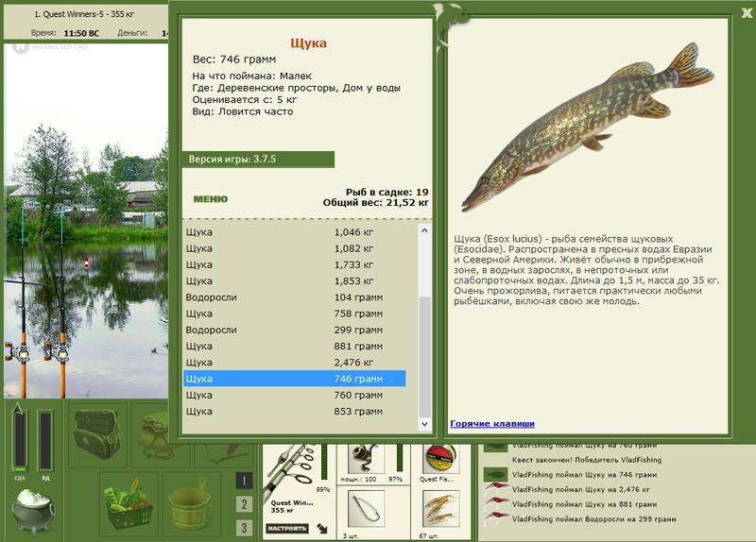756x542 pixels.
Task: Switch to rod slot 3
Action: [244, 528]
